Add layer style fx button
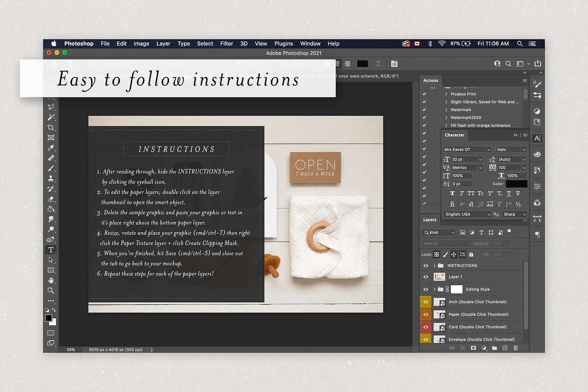 tap(463, 348)
